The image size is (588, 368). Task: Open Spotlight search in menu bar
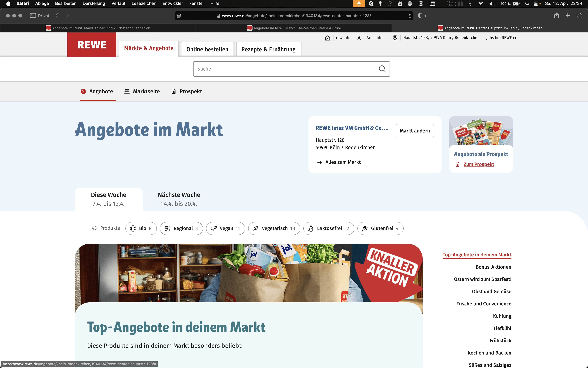527,3
